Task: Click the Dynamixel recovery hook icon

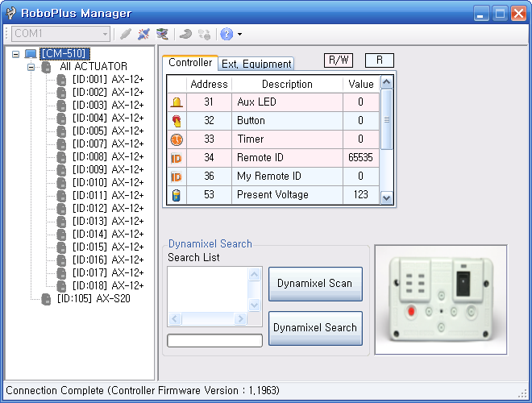Action: pyautogui.click(x=185, y=34)
